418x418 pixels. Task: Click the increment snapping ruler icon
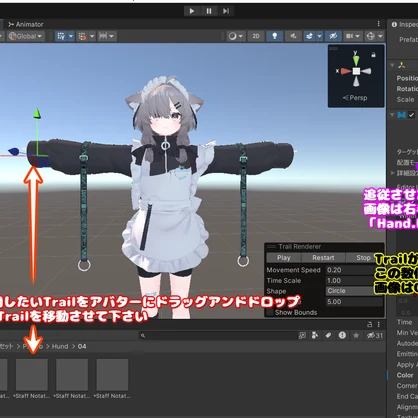(103, 36)
